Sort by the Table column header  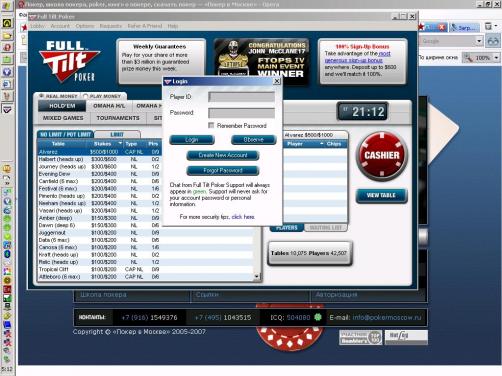pyautogui.click(x=58, y=144)
